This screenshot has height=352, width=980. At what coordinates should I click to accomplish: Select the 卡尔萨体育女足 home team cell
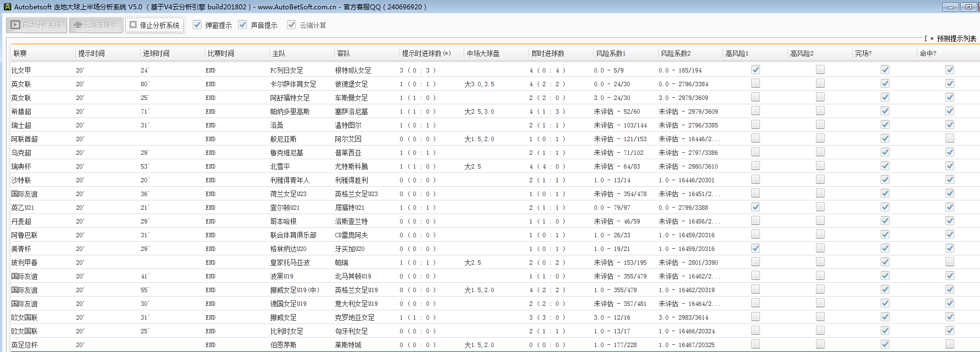293,84
